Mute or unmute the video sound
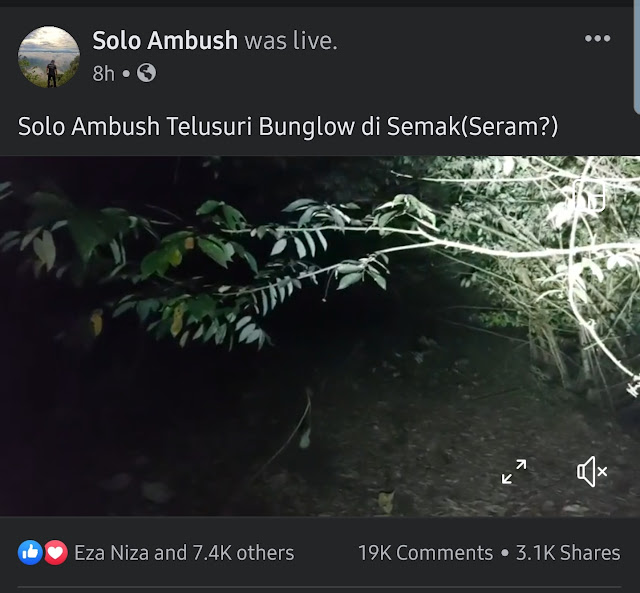 tap(592, 472)
